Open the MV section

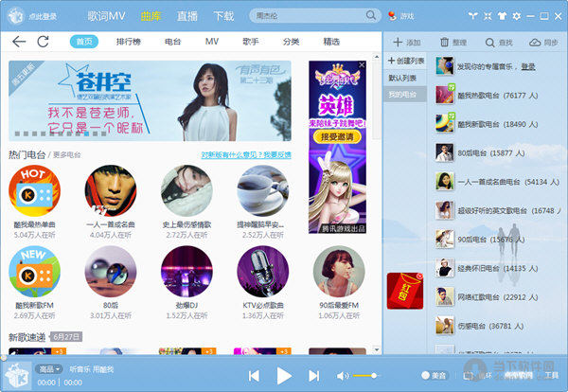(x=212, y=42)
